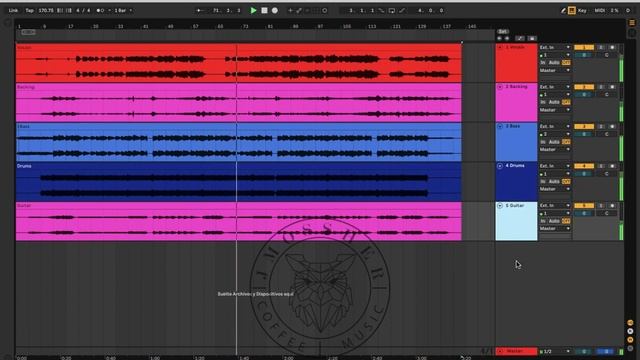Screen dimensions: 640x360
Task: Toggle Backing track activator button
Action: 584,87
